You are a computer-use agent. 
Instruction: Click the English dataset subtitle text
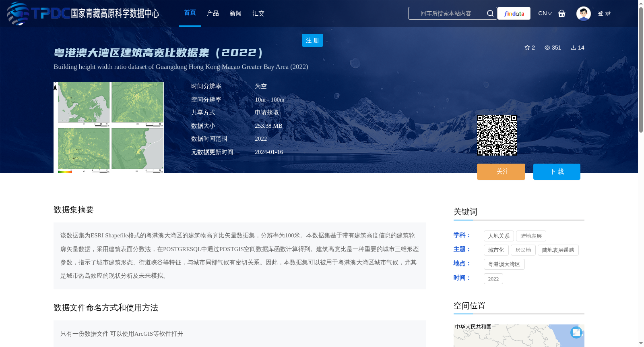tap(181, 67)
